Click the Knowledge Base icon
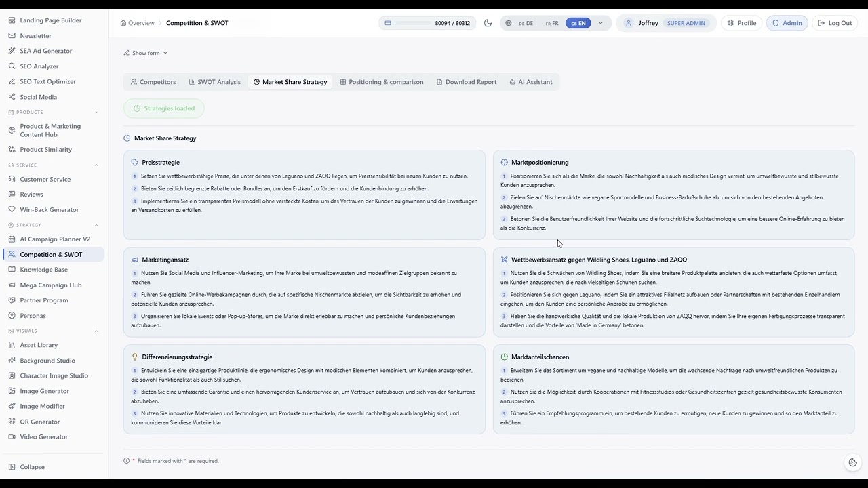 point(12,270)
